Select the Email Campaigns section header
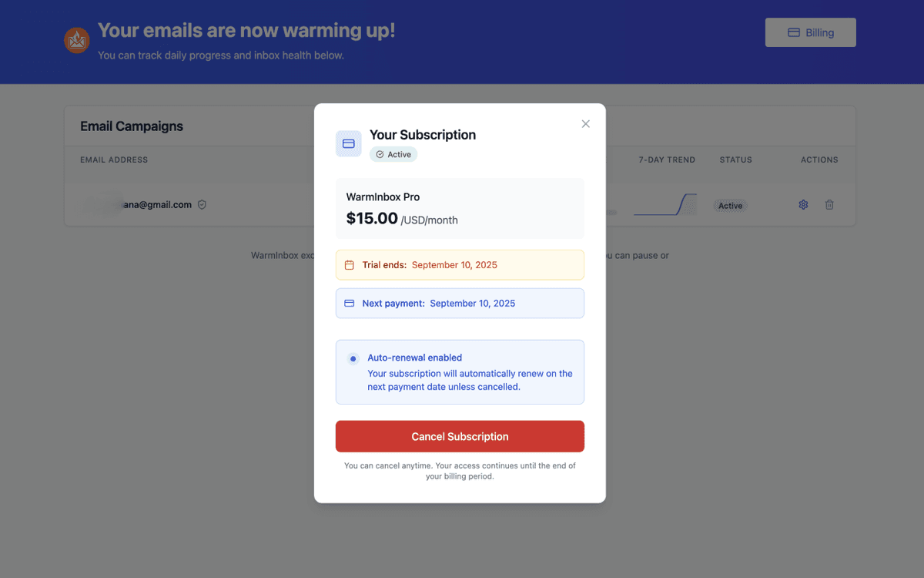The image size is (924, 578). coord(132,126)
